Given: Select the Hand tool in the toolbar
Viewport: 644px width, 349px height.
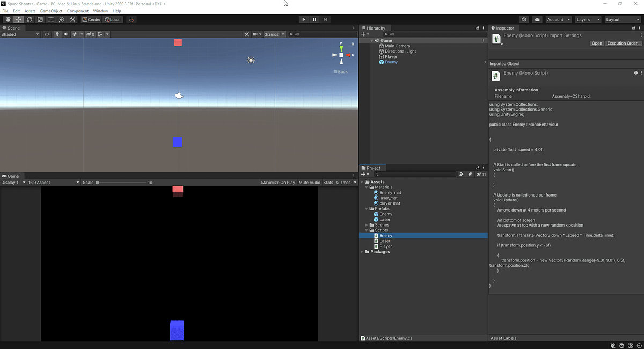Looking at the screenshot, I should [x=8, y=19].
